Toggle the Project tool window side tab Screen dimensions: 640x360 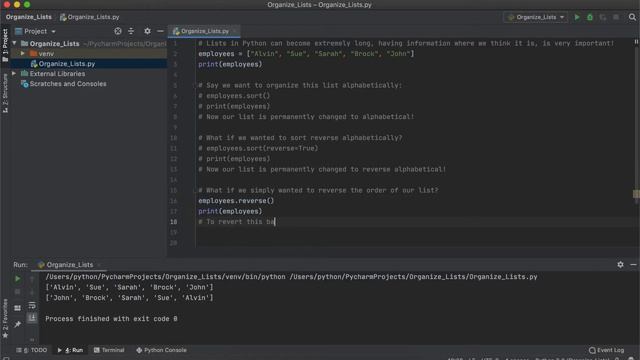(x=5, y=45)
